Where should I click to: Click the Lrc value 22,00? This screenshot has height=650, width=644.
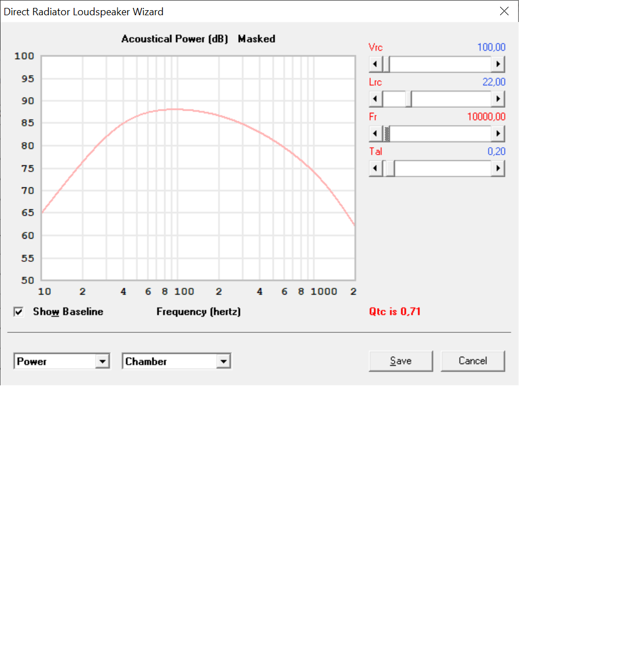pyautogui.click(x=494, y=82)
